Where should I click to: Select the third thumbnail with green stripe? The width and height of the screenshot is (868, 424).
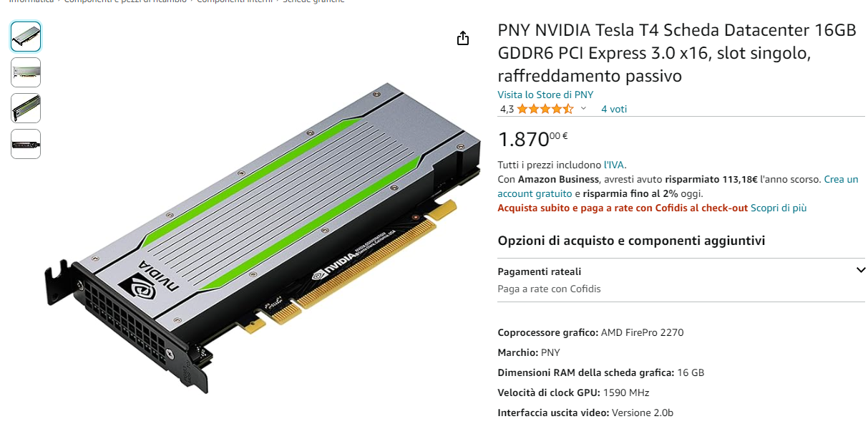tap(26, 108)
